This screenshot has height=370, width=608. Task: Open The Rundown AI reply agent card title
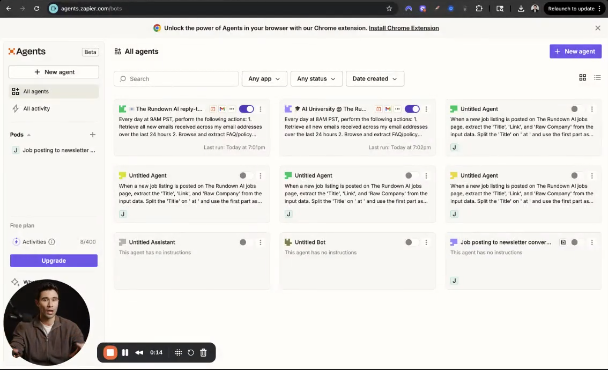click(169, 109)
